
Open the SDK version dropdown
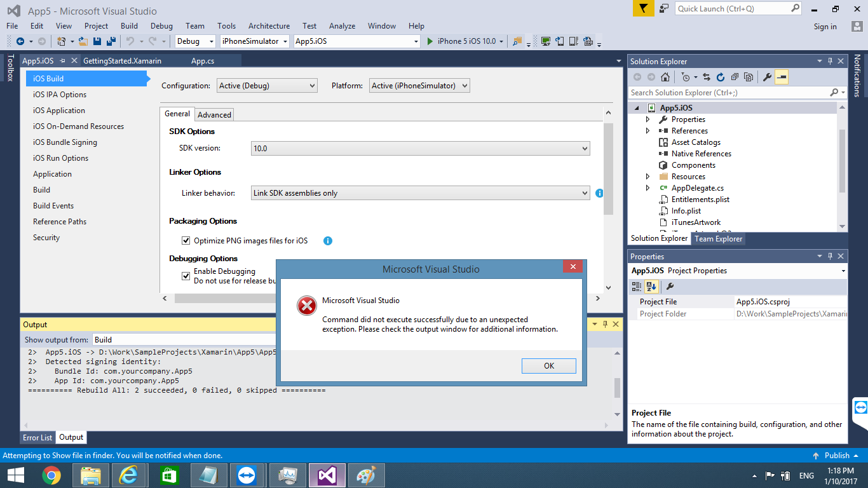coord(421,149)
